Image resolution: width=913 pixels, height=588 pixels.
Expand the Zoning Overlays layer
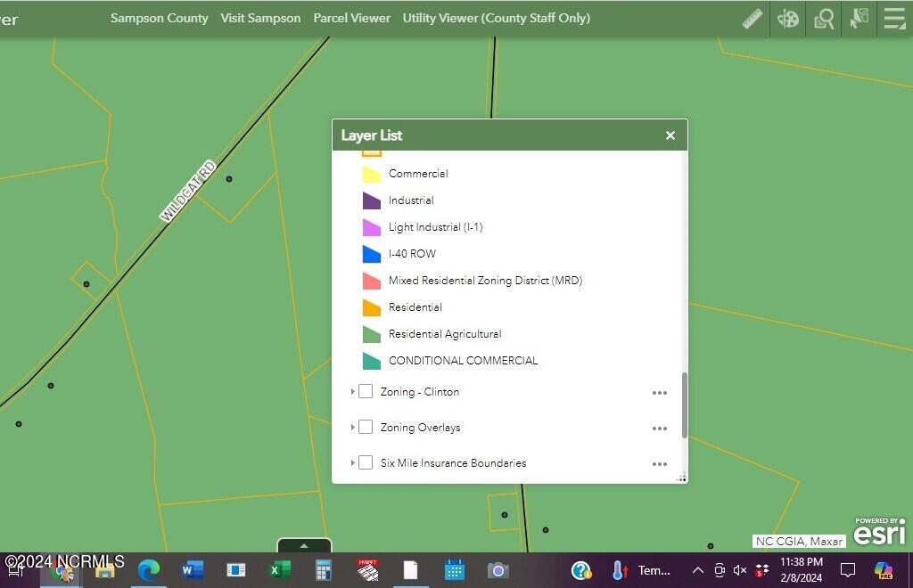click(x=353, y=428)
